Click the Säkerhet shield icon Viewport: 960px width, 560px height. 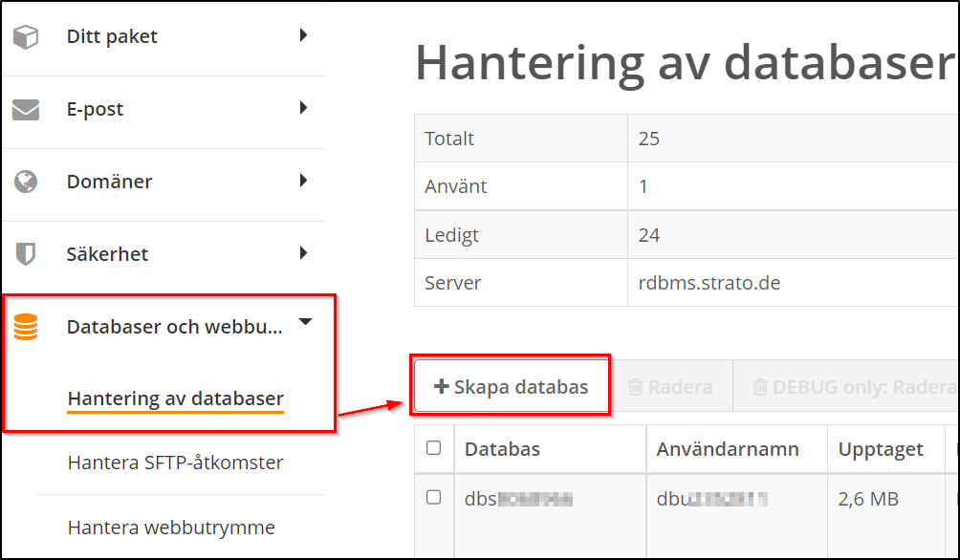26,254
